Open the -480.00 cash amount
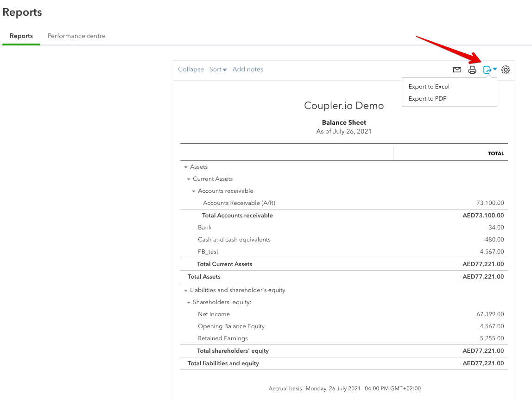 (x=494, y=240)
